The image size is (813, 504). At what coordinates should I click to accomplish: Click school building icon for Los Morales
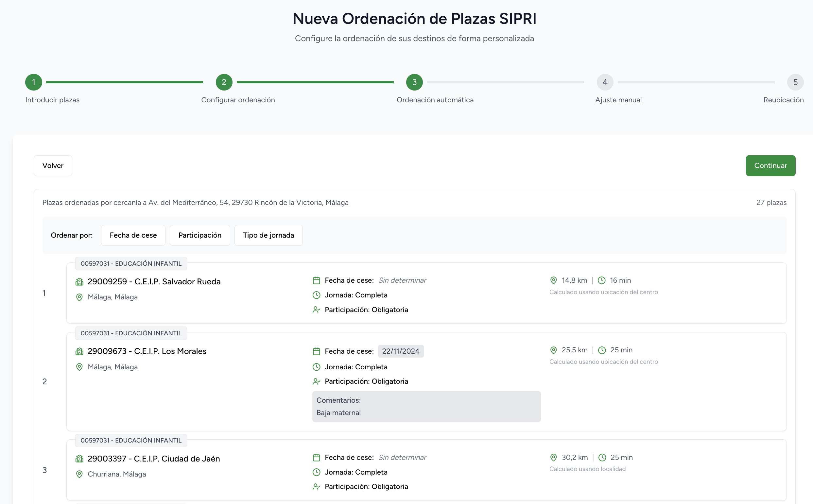79,352
